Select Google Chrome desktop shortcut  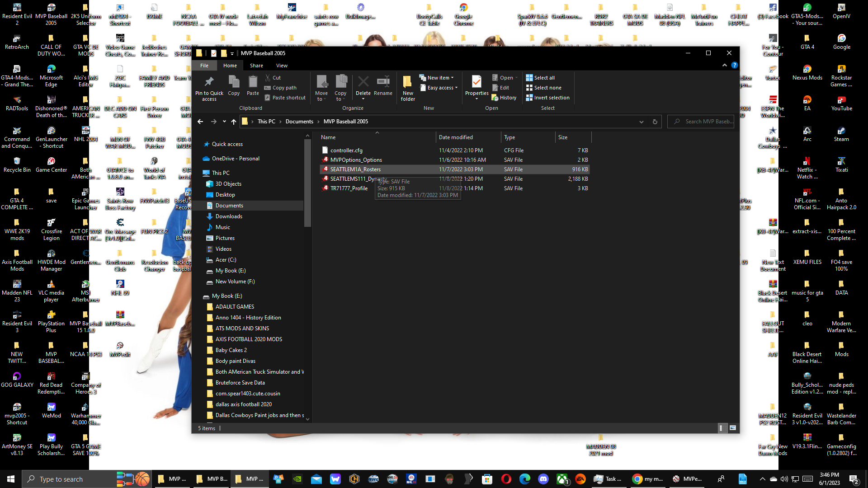(x=463, y=14)
